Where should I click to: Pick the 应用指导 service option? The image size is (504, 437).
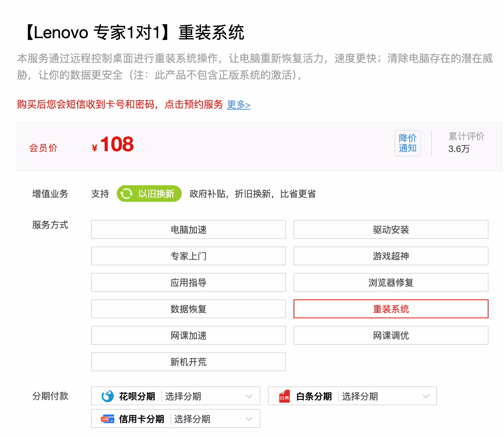(189, 282)
